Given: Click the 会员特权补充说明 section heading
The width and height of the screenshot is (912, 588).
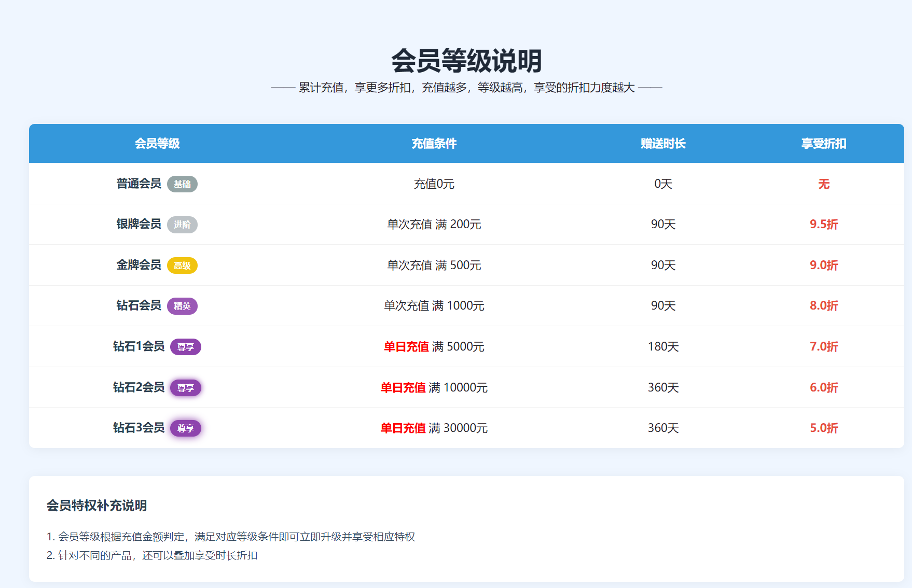Looking at the screenshot, I should pyautogui.click(x=96, y=506).
